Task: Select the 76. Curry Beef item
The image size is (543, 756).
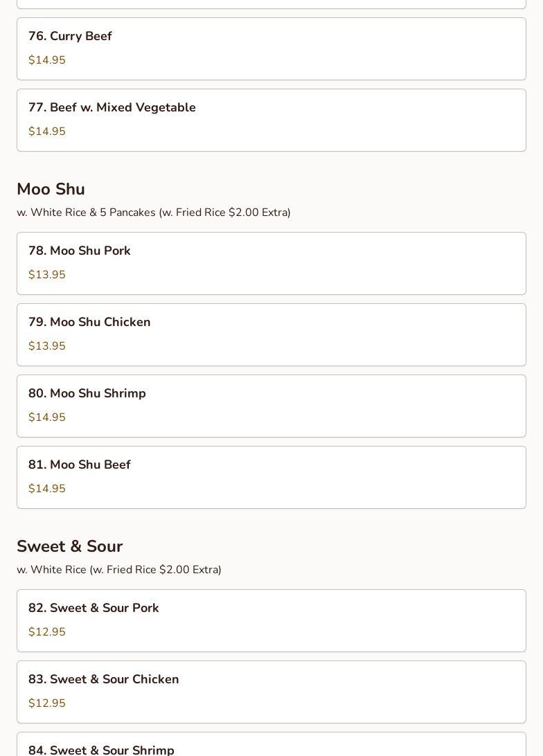Action: [271, 48]
